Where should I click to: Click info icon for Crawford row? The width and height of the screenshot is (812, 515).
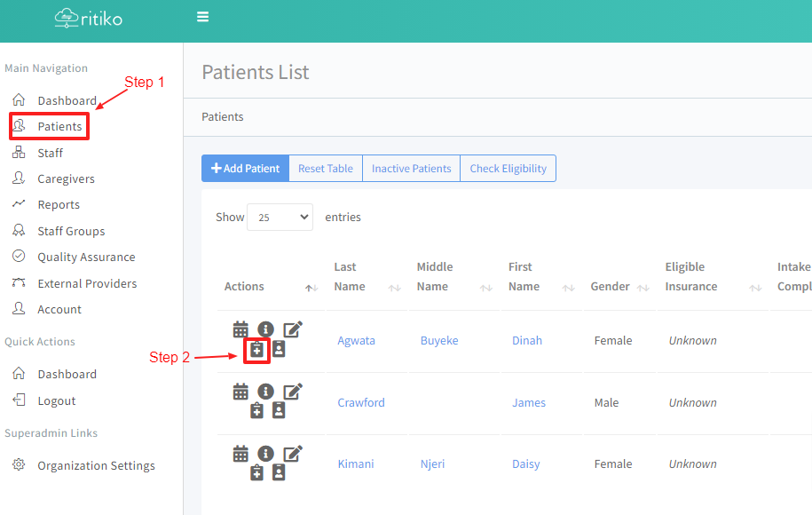(x=265, y=392)
